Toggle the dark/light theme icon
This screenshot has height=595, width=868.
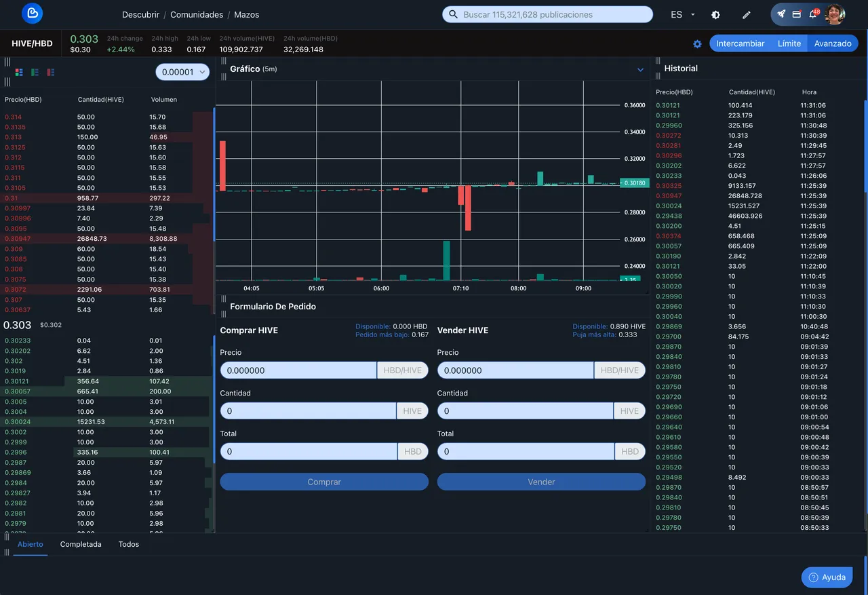click(x=715, y=14)
